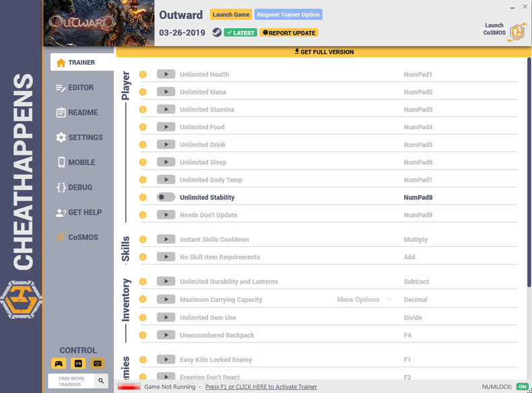Click the Request Trainer Option button
This screenshot has width=532, height=393.
[288, 15]
